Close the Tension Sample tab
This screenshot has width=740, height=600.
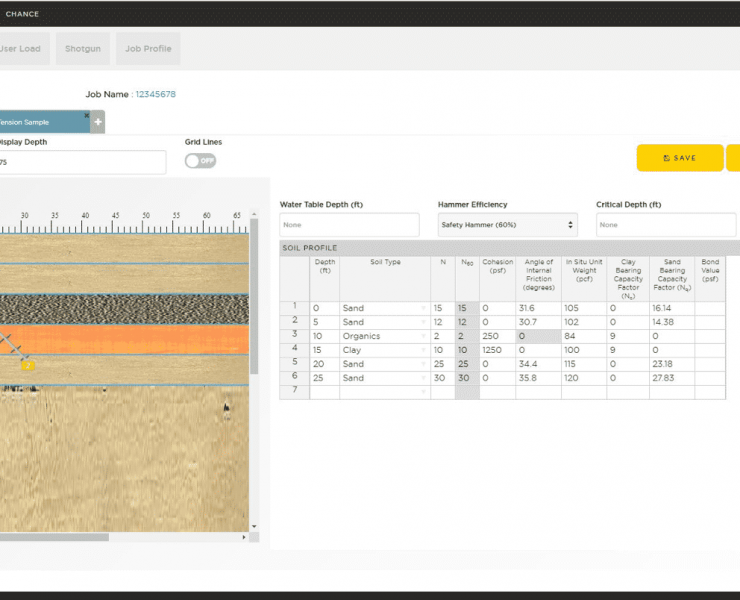point(87,116)
